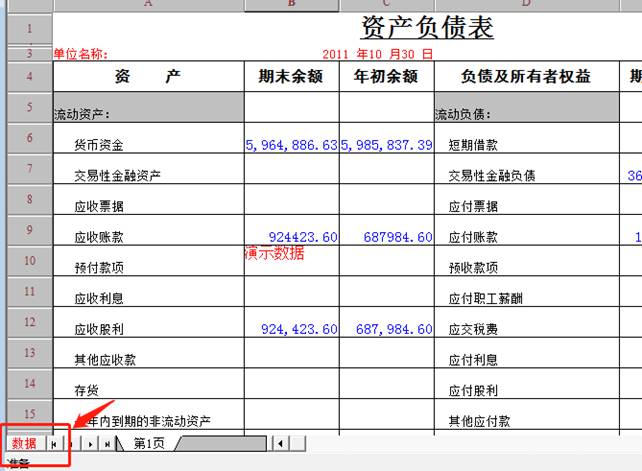Toggle the 数据 format/data mode button
This screenshot has width=642, height=471.
click(24, 443)
